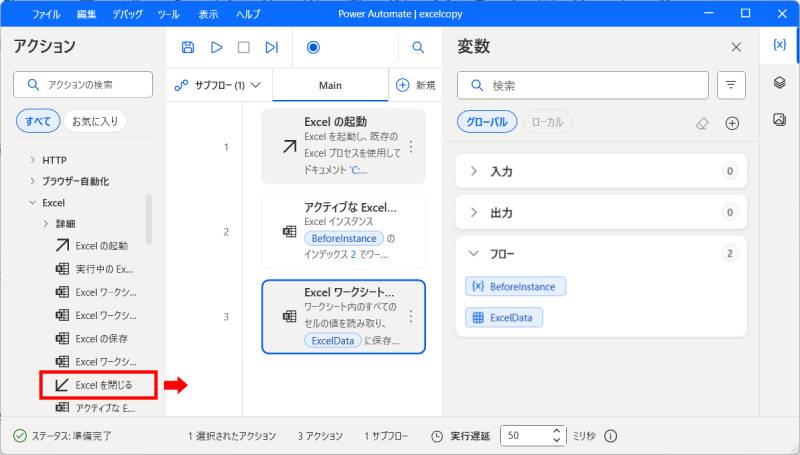Select アクティブな E... action in tree

pos(95,408)
